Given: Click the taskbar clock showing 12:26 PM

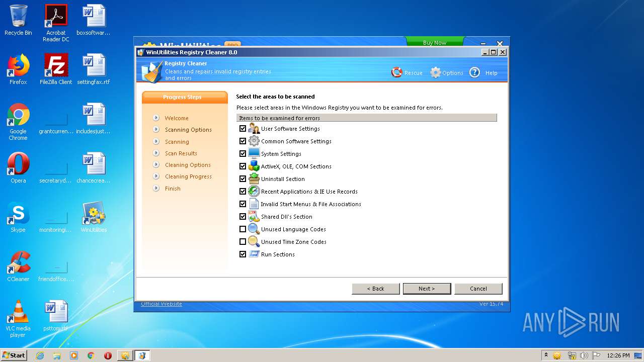Looking at the screenshot, I should pos(618,355).
